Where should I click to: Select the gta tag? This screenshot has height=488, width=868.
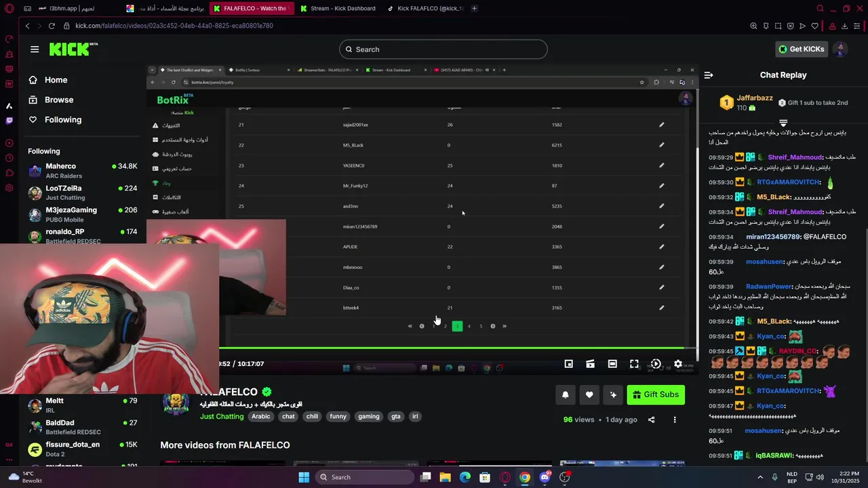coord(396,417)
